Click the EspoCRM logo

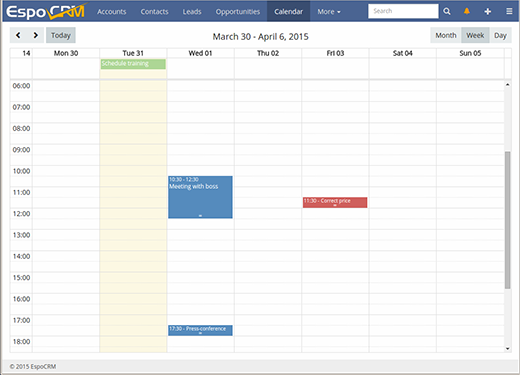point(46,11)
